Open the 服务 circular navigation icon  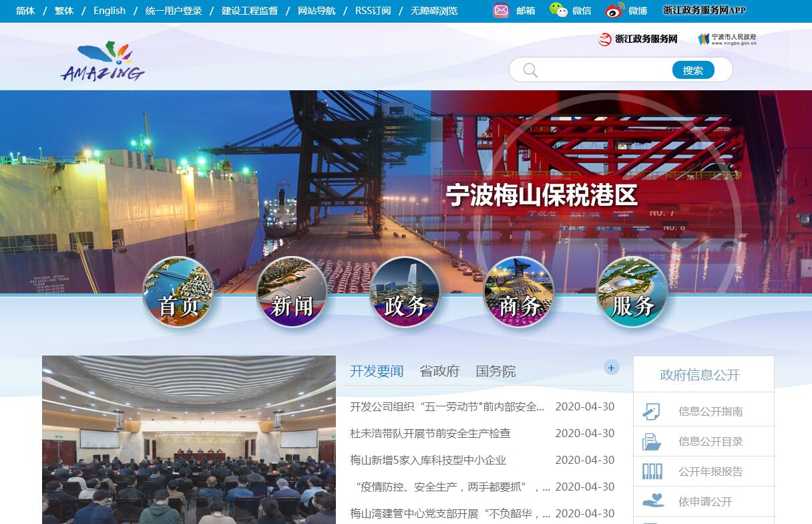(632, 292)
